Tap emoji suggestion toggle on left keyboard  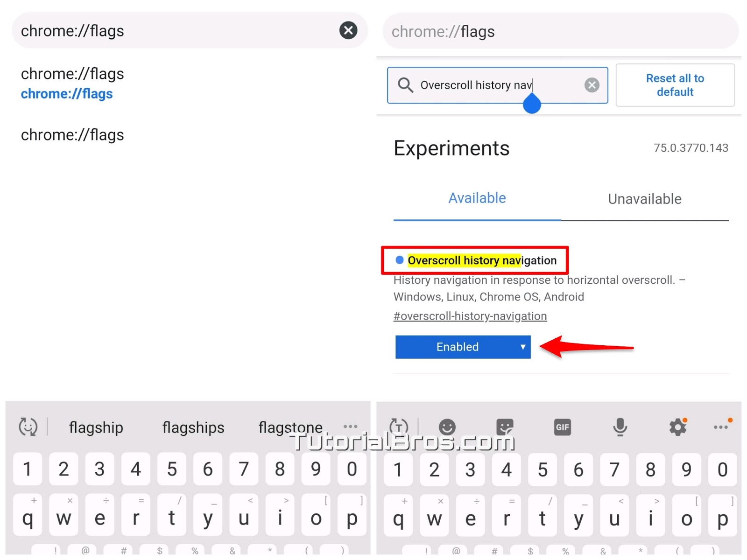(28, 427)
